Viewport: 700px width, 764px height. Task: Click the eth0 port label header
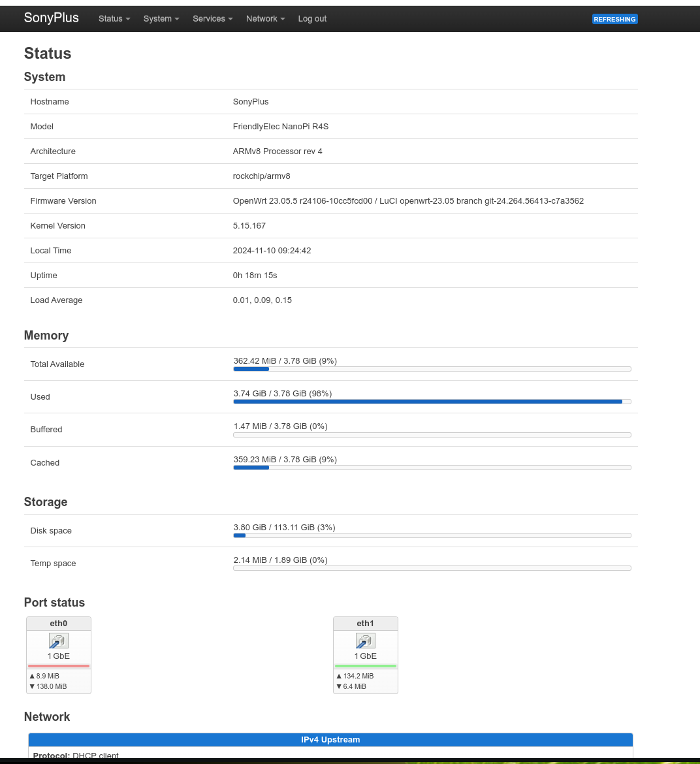(59, 624)
